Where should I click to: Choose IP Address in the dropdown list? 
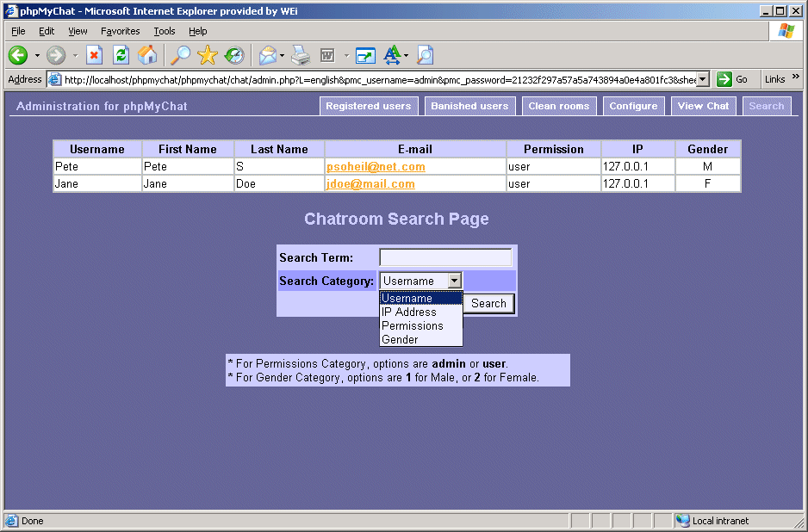coord(421,312)
